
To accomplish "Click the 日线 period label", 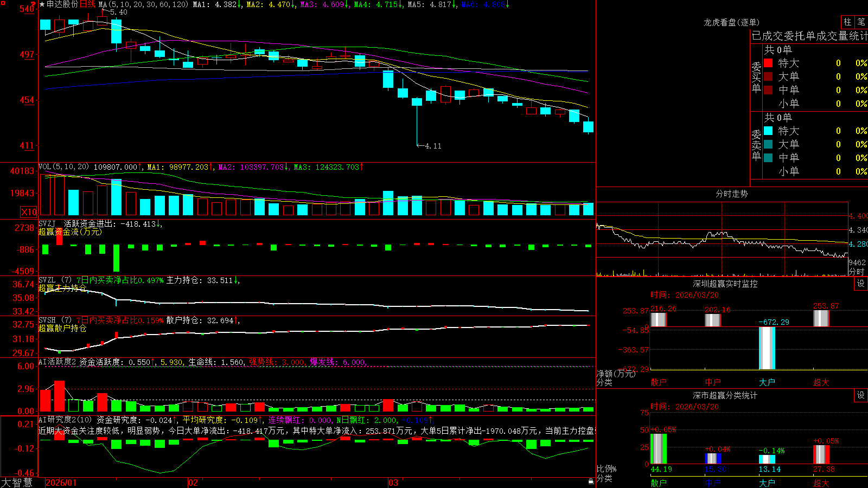I will click(87, 4).
